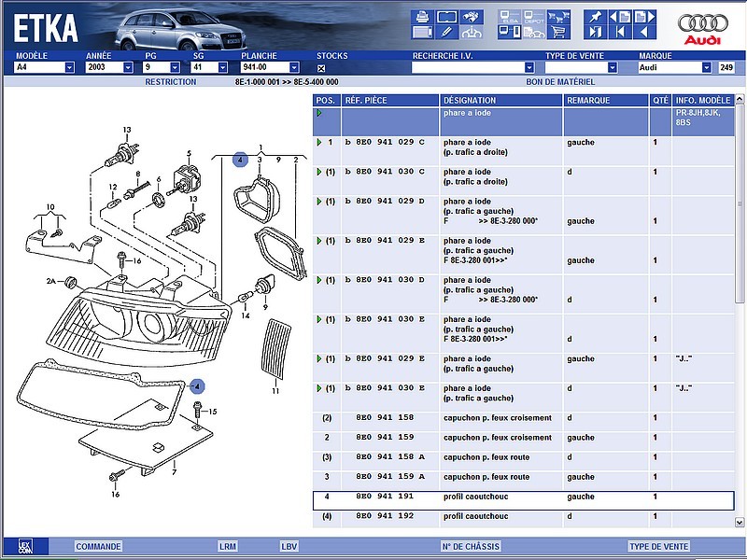Screen dimensions: 747x560
Task: Click the pencil edit icon
Action: click(446, 33)
